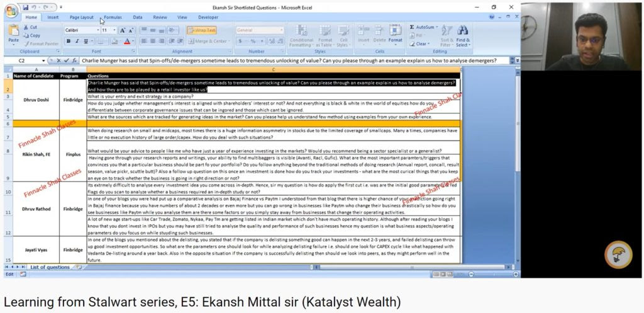Click the Bottom Align icon
The width and height of the screenshot is (644, 313).
[161, 30]
